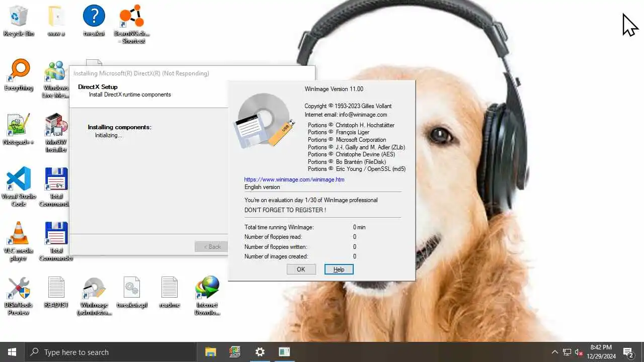This screenshot has width=644, height=362.
Task: Select the MinGW Installer desktop icon
Action: click(x=56, y=133)
